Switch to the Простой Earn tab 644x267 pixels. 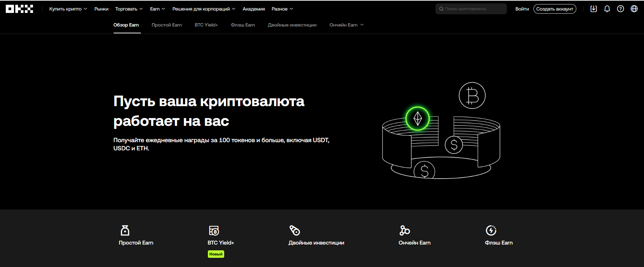167,25
